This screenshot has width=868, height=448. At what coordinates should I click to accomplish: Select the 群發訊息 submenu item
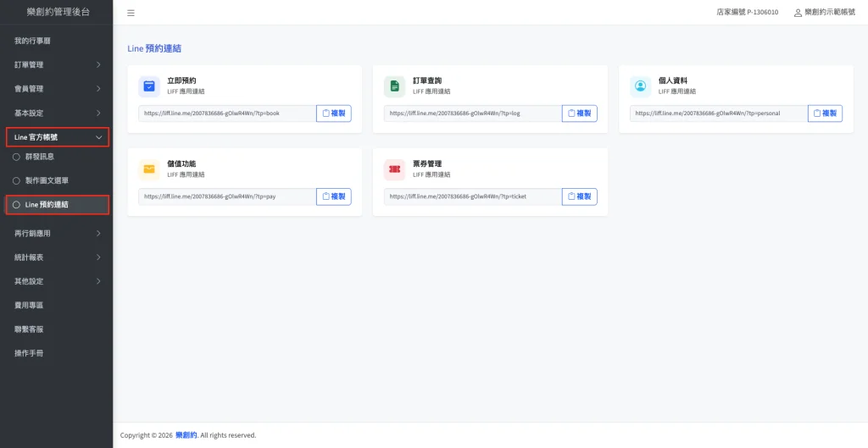(40, 157)
